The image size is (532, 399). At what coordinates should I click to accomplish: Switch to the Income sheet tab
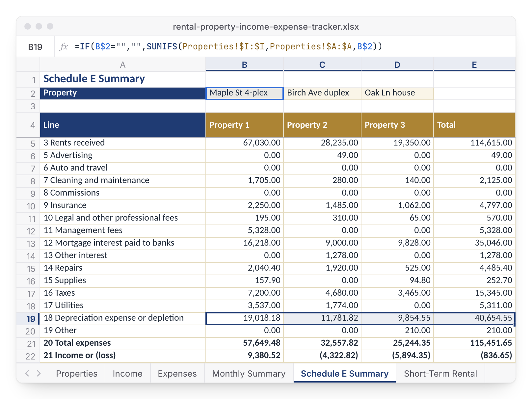[x=128, y=373]
